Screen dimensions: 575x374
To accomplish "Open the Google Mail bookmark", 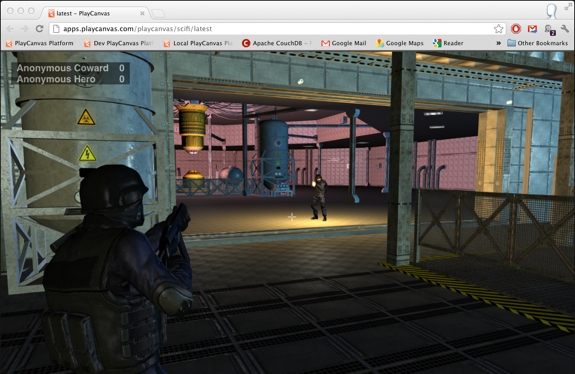I will (344, 43).
